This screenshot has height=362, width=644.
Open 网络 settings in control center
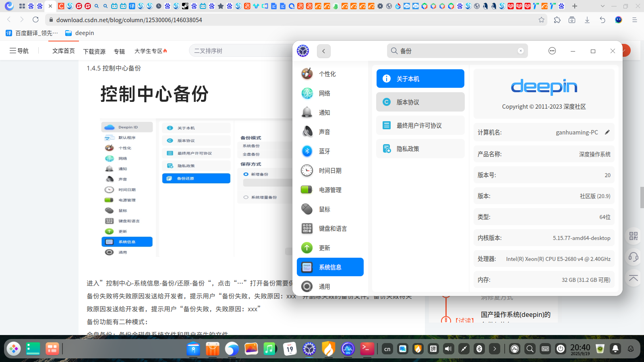(x=330, y=93)
